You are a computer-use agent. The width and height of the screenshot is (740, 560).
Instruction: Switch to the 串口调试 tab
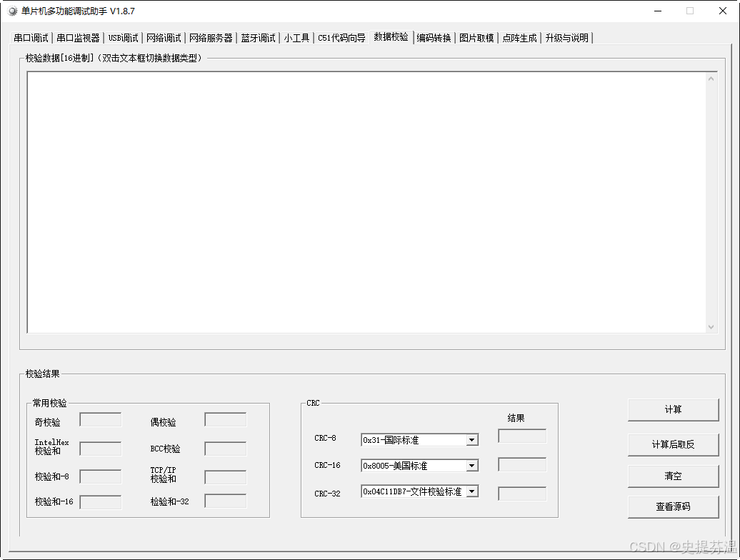pos(31,38)
